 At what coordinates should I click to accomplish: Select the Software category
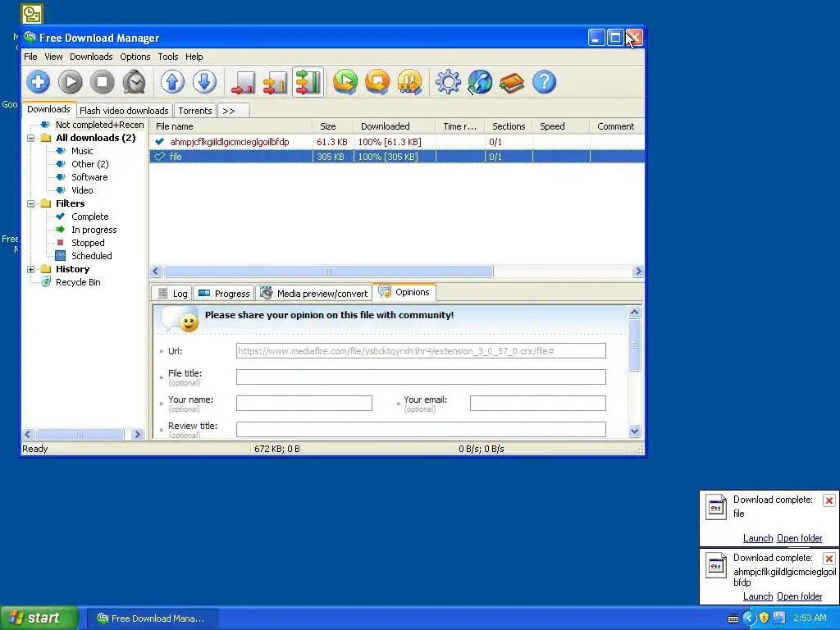(x=89, y=177)
